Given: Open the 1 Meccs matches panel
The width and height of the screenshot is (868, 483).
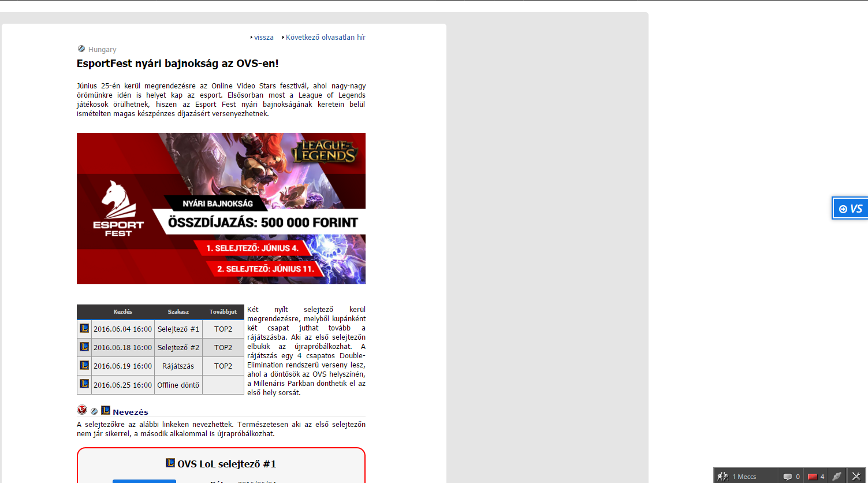Looking at the screenshot, I should 746,476.
